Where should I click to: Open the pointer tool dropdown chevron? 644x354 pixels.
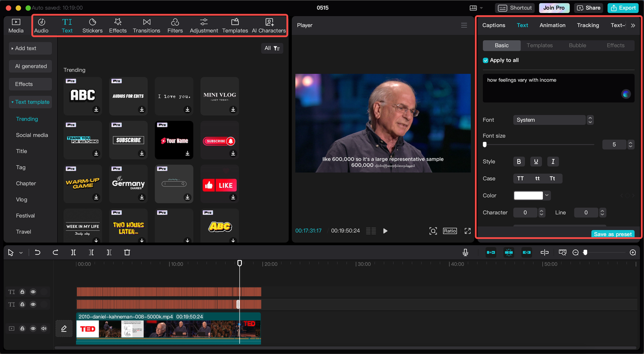(x=21, y=253)
